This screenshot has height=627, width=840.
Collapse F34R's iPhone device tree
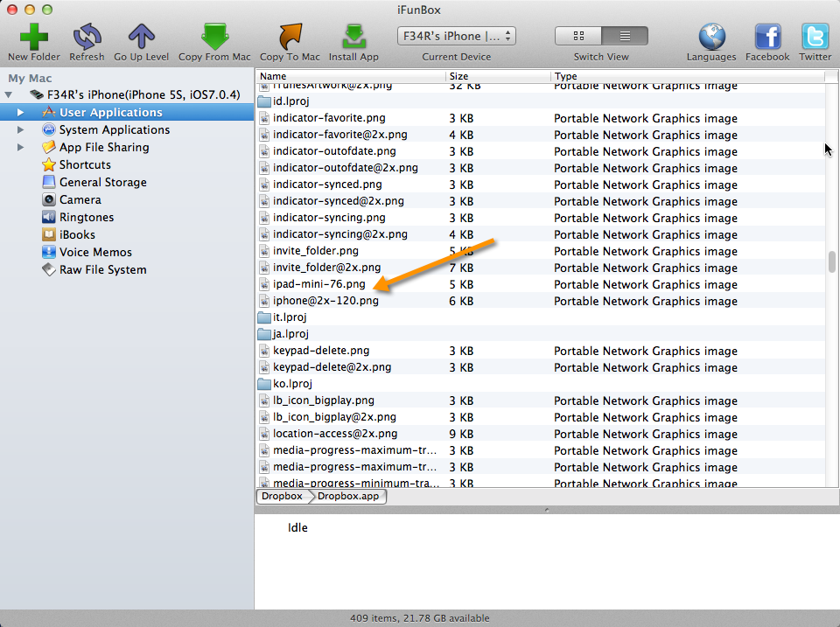9,94
